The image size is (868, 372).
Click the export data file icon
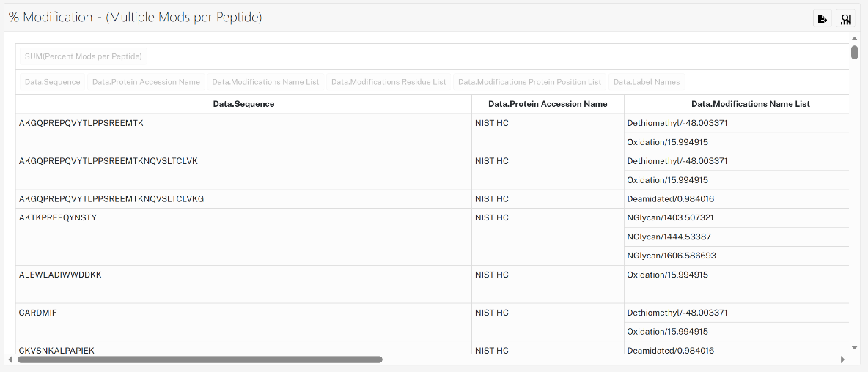823,19
